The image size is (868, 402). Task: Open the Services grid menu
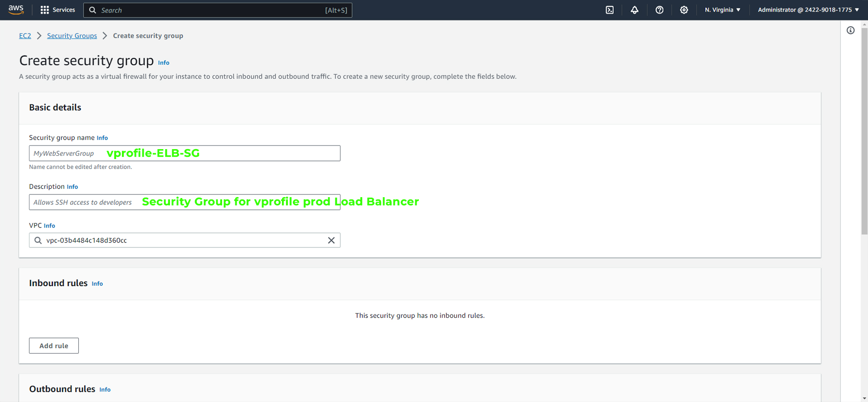tap(58, 10)
